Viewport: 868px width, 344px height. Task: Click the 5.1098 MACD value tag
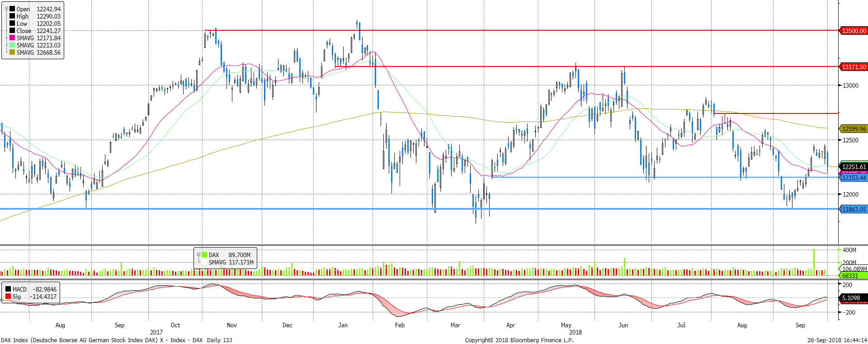[854, 298]
